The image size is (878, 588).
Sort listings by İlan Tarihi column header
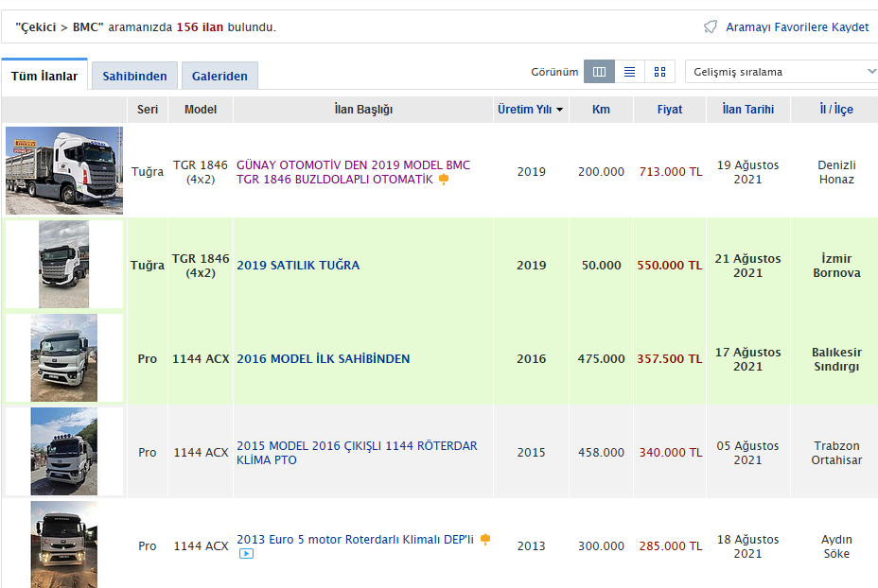click(x=747, y=110)
